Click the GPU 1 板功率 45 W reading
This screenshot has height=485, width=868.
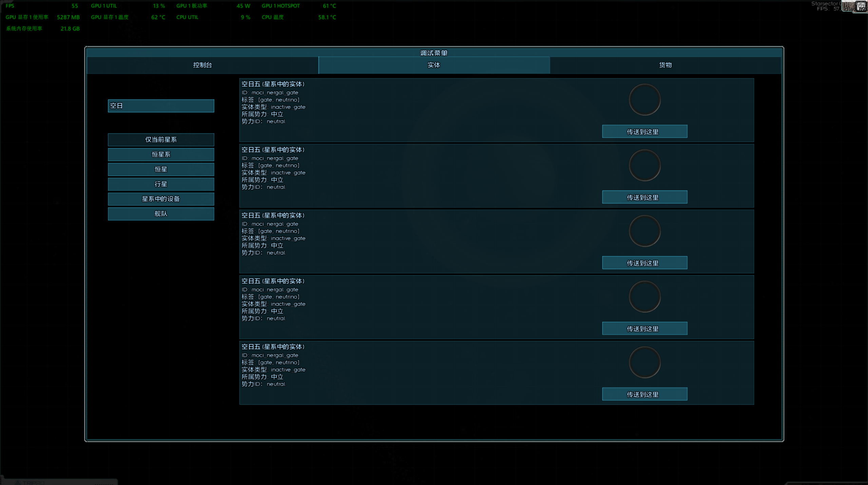tap(213, 6)
